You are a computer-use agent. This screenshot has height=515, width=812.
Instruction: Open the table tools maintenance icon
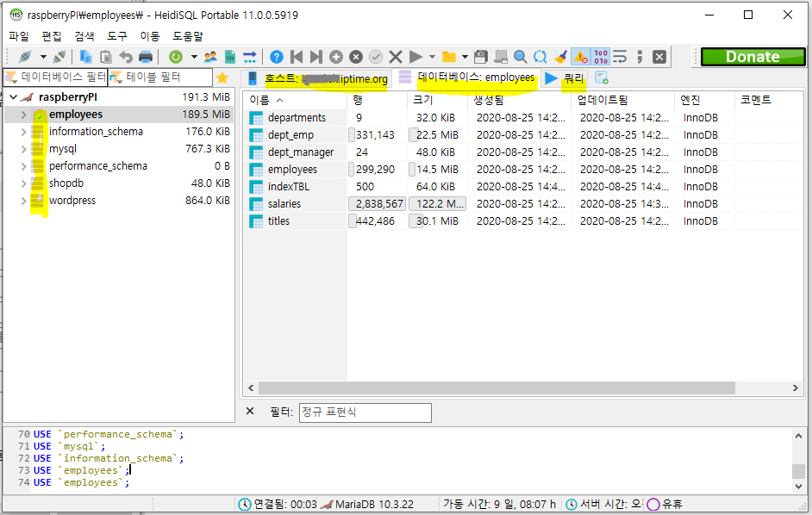pyautogui.click(x=250, y=57)
